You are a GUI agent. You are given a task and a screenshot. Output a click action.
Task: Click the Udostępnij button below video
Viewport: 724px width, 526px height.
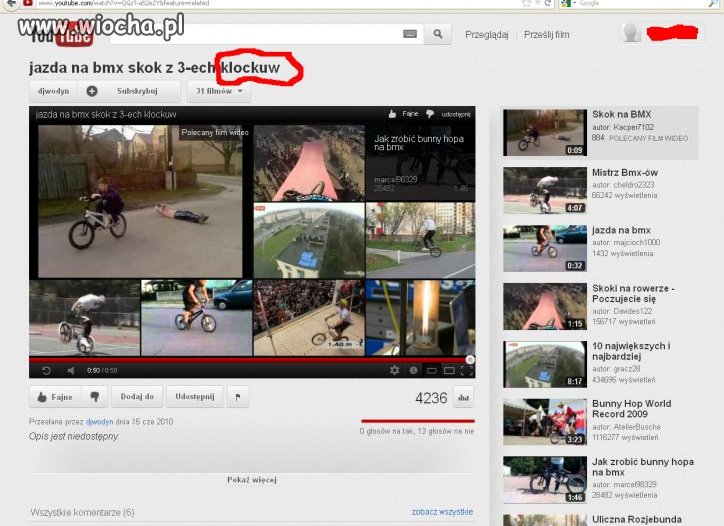pyautogui.click(x=194, y=397)
